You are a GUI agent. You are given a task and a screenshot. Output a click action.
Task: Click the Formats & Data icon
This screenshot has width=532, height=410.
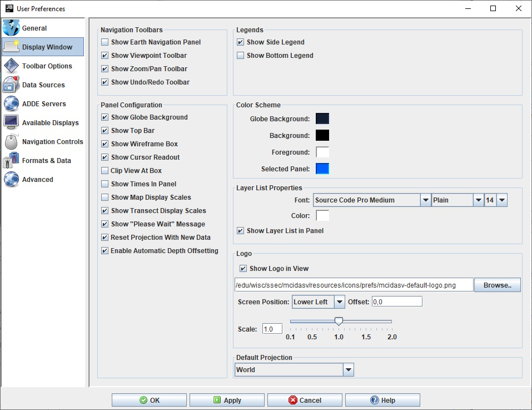(x=11, y=161)
